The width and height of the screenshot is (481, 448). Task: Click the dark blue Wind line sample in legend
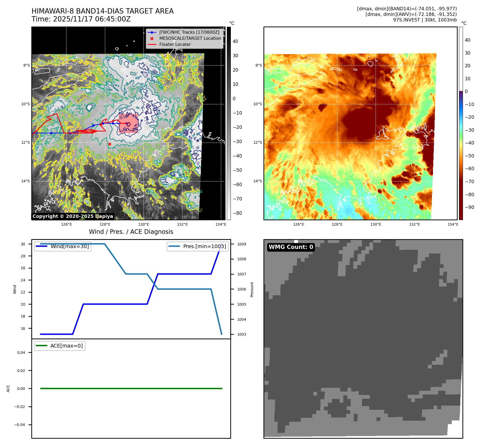click(x=41, y=246)
